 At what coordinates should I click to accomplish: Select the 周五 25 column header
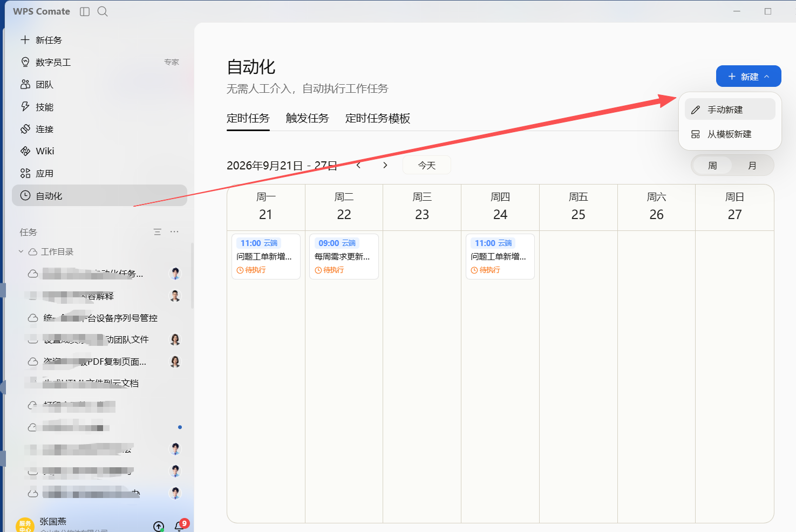coord(579,207)
